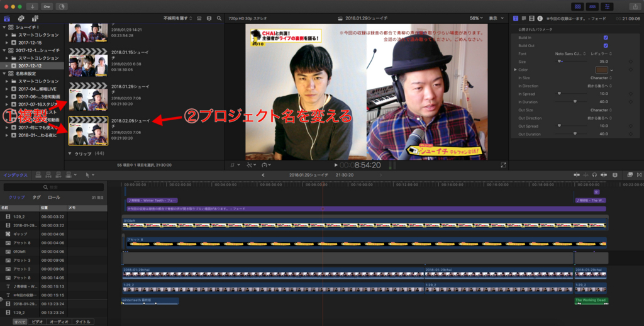Viewport: 644px width, 326px height.
Task: Toggle the Browser panel visibility button
Action: (578, 6)
